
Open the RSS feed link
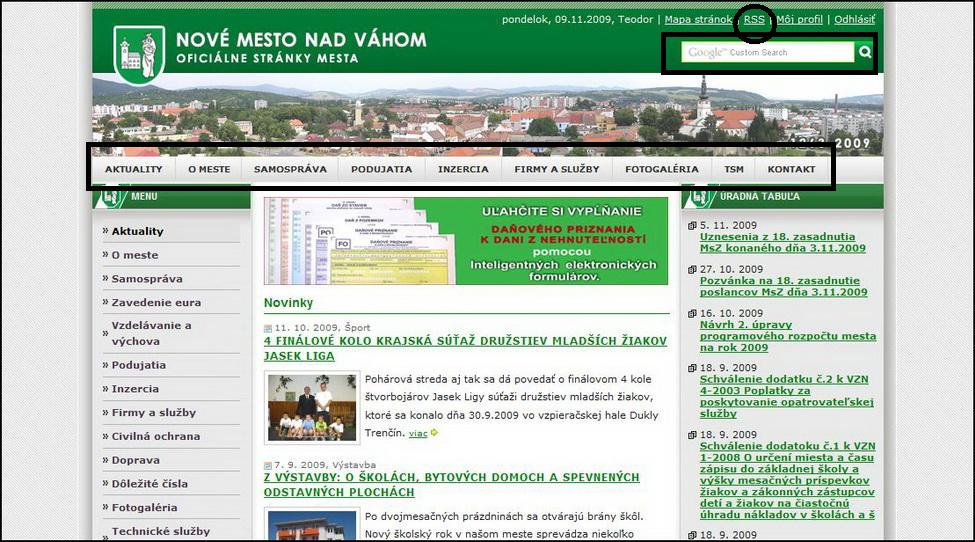pos(754,20)
